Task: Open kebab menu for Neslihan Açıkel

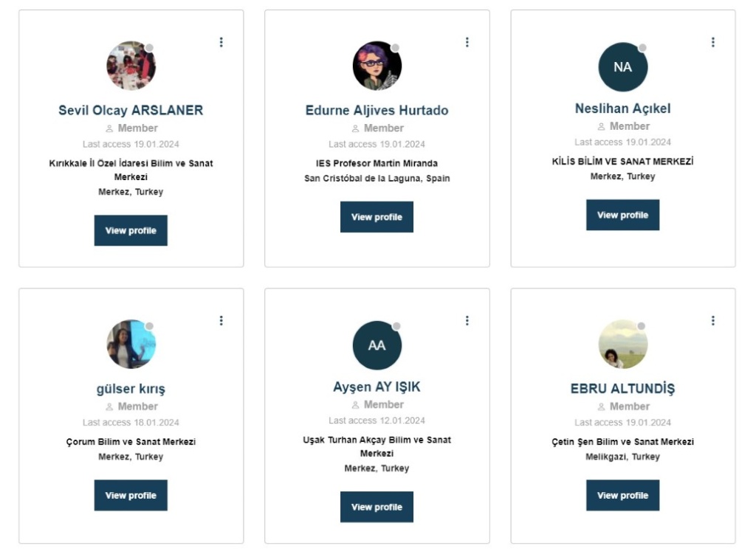Action: [x=712, y=43]
